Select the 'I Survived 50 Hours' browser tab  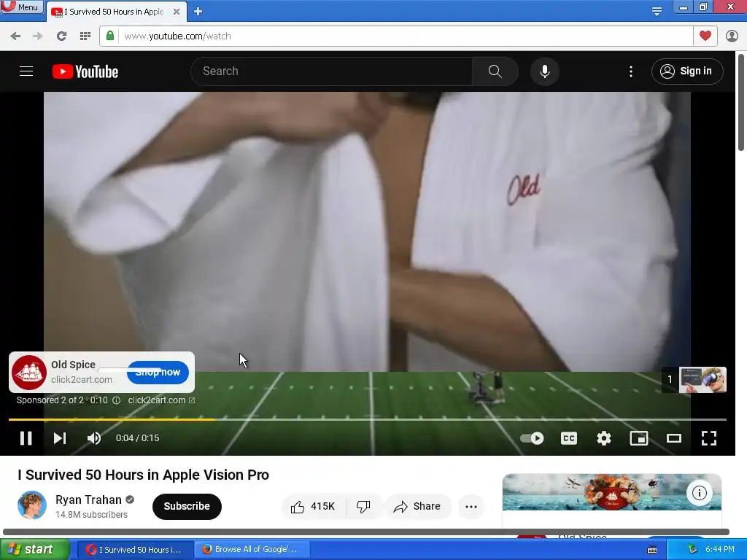point(116,12)
